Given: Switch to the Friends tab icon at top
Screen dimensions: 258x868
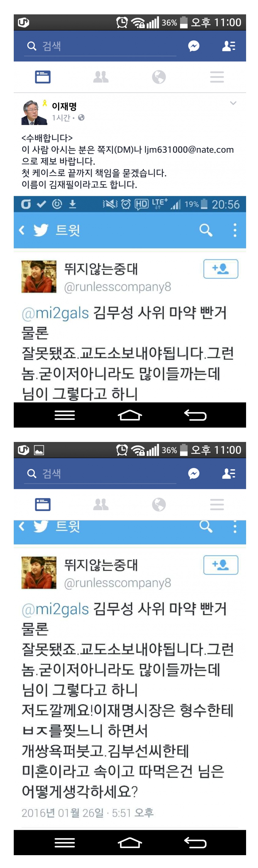Looking at the screenshot, I should (x=101, y=77).
